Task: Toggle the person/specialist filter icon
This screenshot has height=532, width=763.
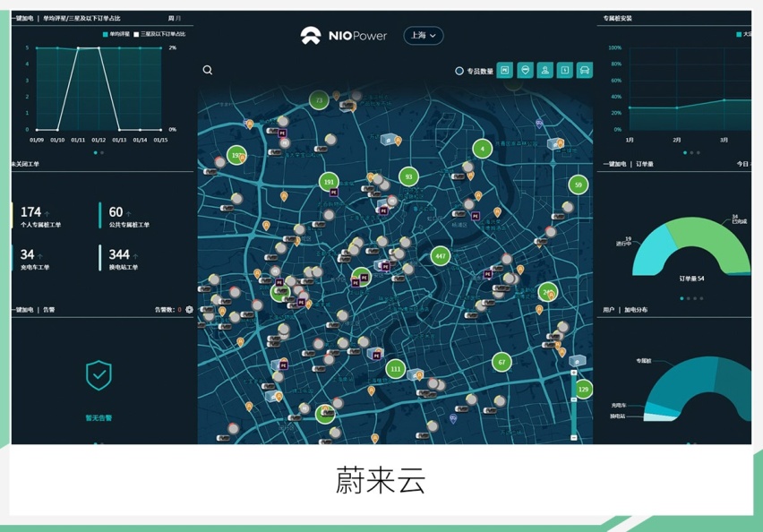Action: coord(545,70)
